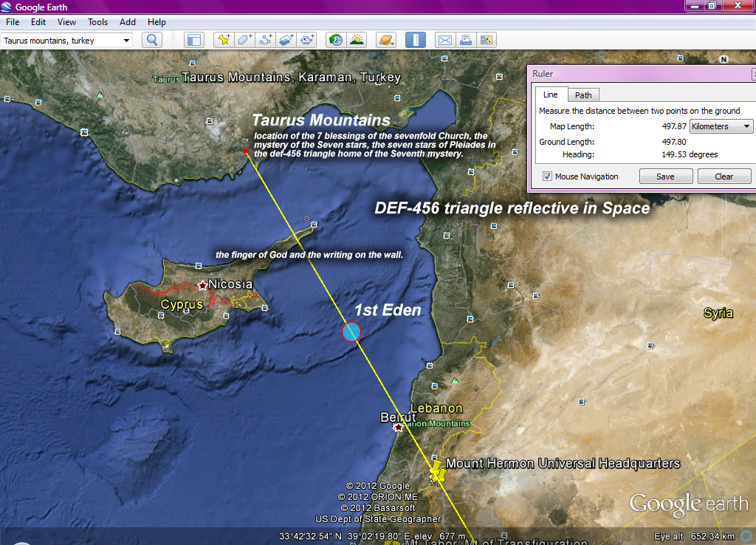Toggle the sidebar panel icon

(x=194, y=40)
